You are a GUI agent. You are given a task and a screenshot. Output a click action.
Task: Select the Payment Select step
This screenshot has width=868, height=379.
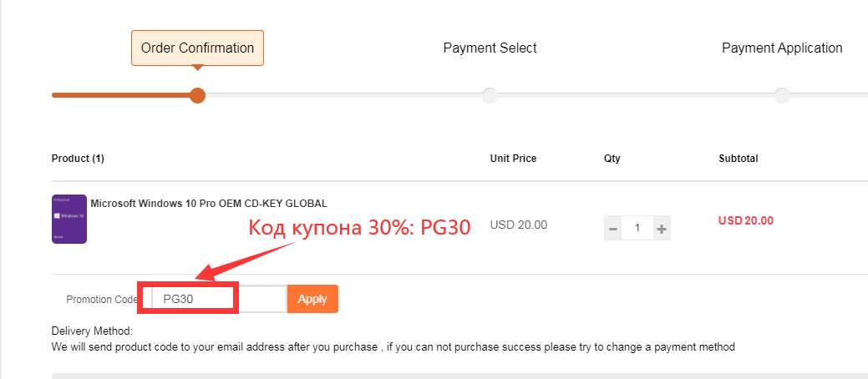click(x=490, y=48)
